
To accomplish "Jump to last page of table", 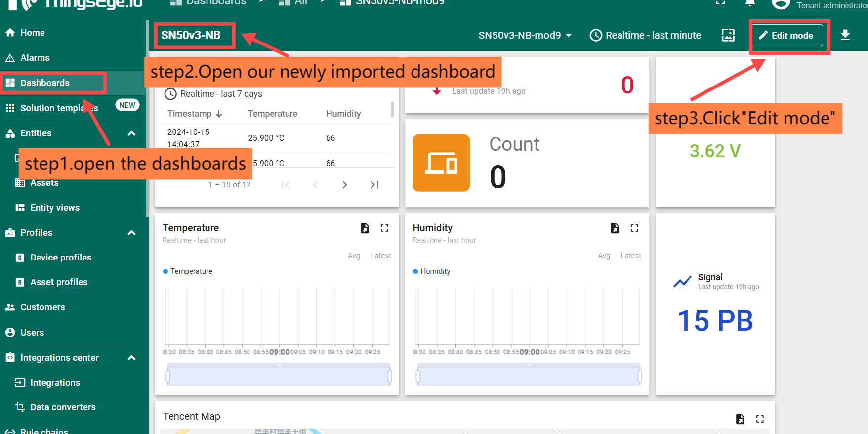I will coord(374,185).
